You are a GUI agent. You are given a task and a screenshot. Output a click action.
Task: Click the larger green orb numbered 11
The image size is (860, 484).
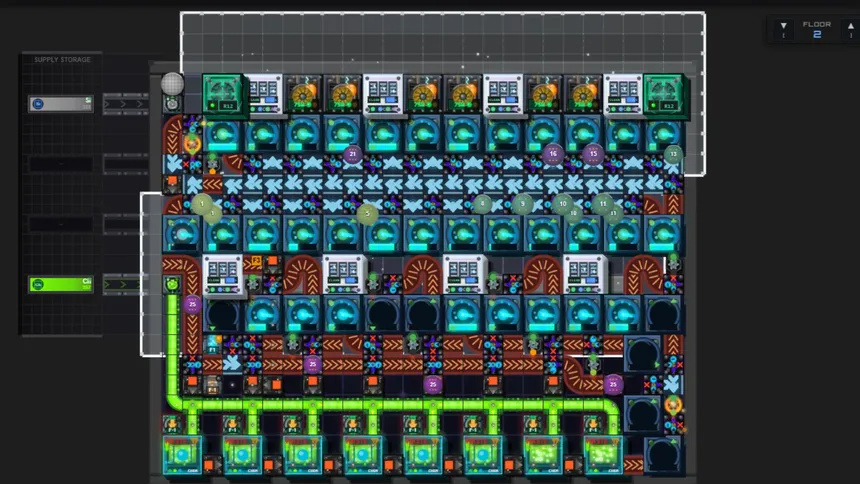[603, 204]
